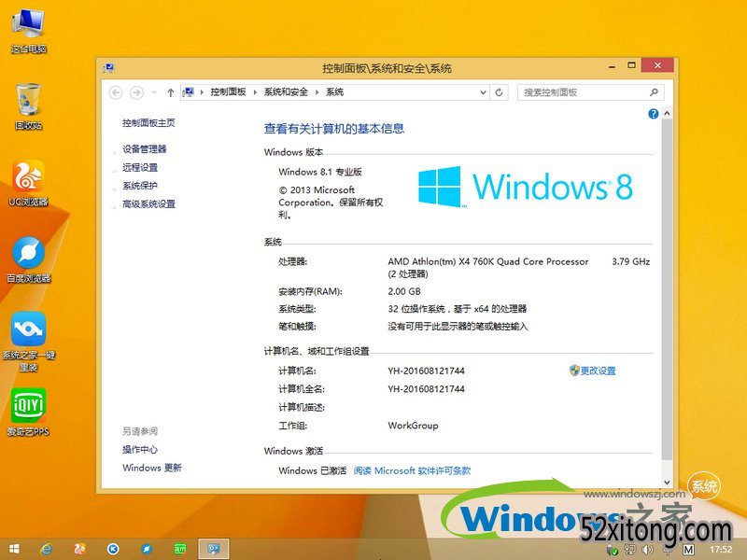Open the recent locations dropdown arrow
747x560 pixels.
pos(154,92)
